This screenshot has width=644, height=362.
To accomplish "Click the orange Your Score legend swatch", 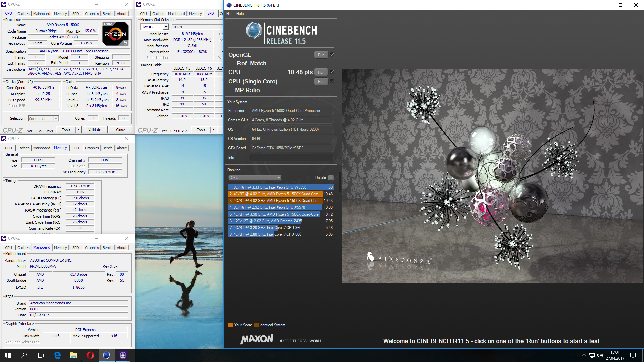I will tap(231, 325).
